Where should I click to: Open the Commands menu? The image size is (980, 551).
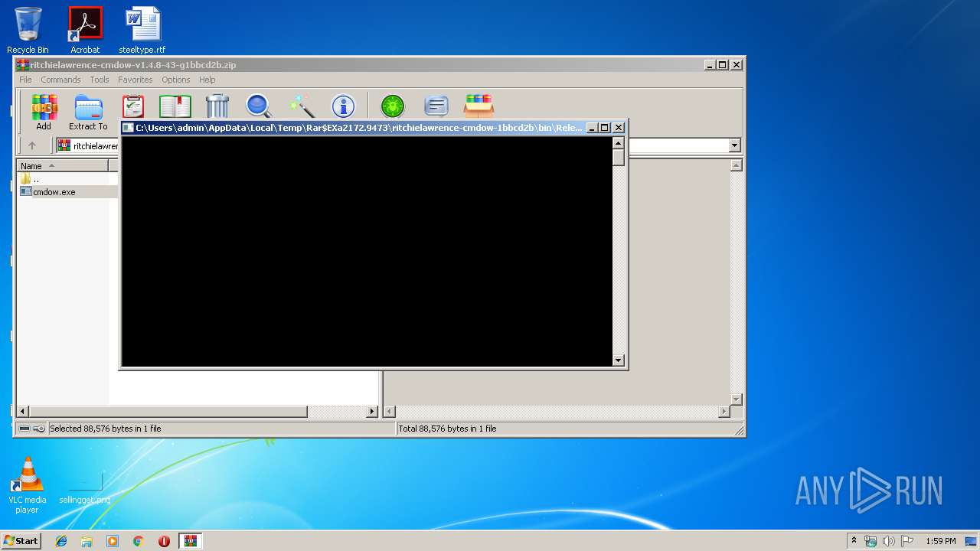click(x=60, y=80)
